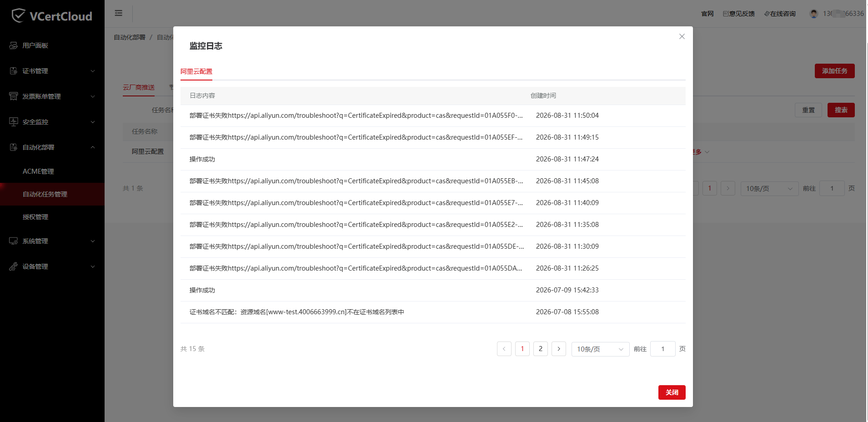Expand the 发票账单管理 menu chevron
This screenshot has height=422, width=868.
coord(93,96)
